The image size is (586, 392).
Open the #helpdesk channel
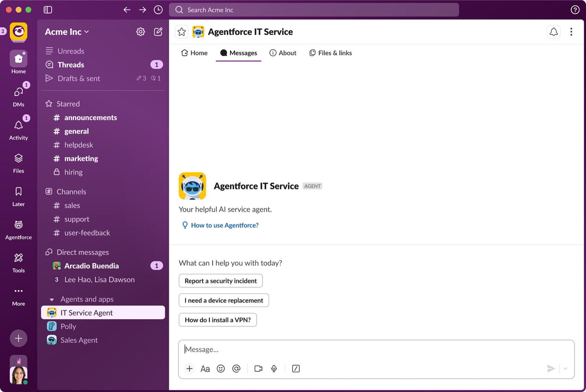point(103,145)
